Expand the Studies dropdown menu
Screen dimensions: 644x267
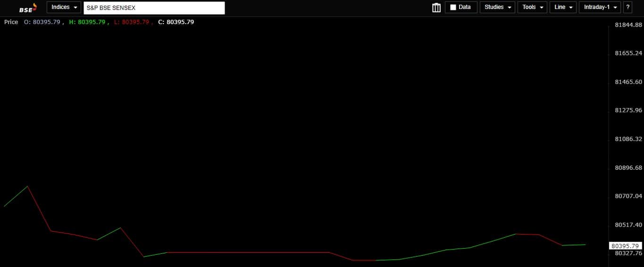[x=497, y=8]
